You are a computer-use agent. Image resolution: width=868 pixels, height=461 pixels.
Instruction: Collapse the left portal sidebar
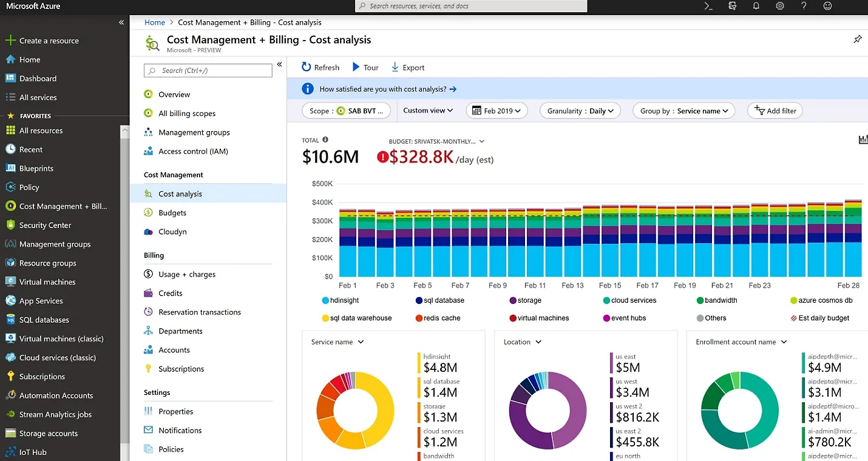tap(121, 22)
